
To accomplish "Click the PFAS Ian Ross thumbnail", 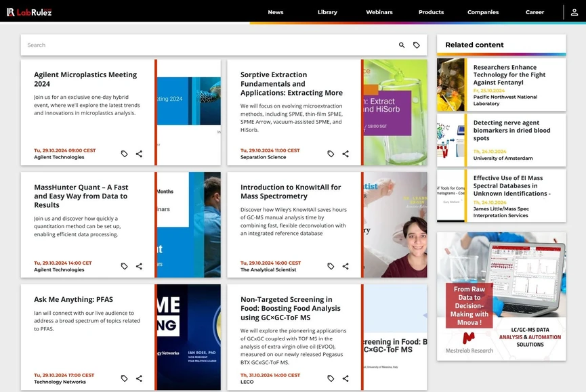I will pyautogui.click(x=189, y=337).
